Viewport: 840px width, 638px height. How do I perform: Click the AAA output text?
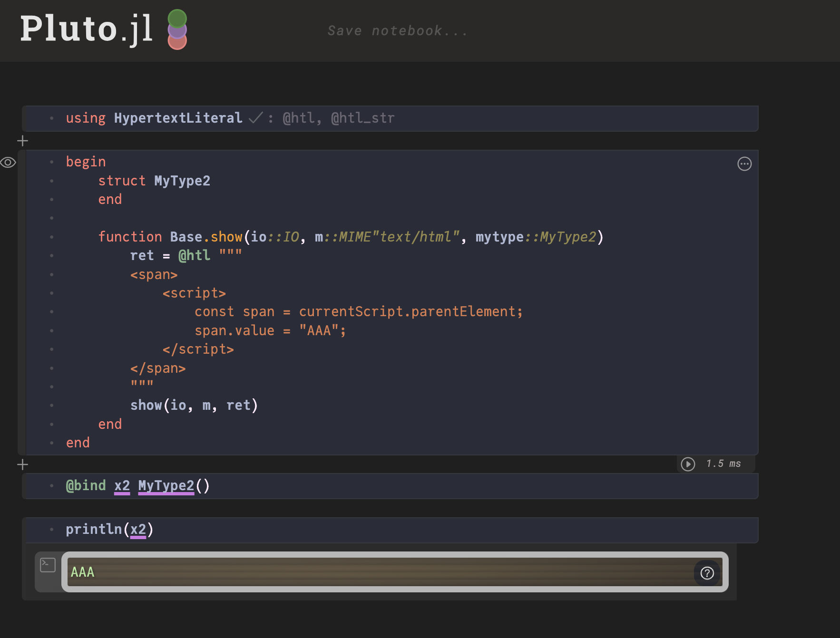[x=83, y=572]
